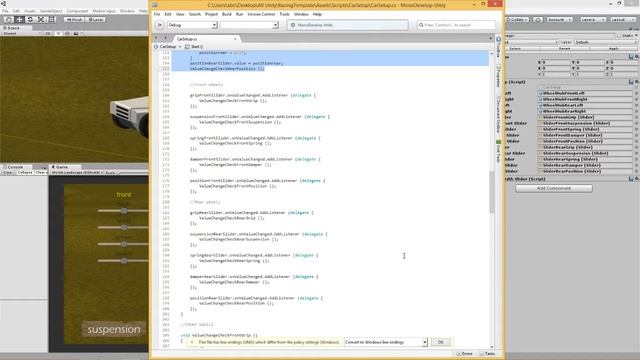Toggle the Static checkbox in Inspector
640x360 pixels.
tap(619, 36)
